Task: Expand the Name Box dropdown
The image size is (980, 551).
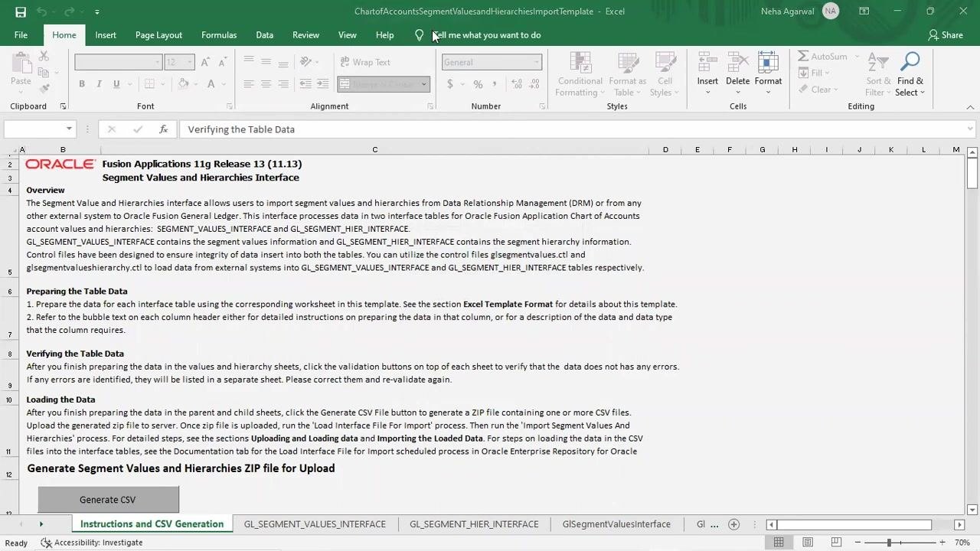Action: [69, 129]
